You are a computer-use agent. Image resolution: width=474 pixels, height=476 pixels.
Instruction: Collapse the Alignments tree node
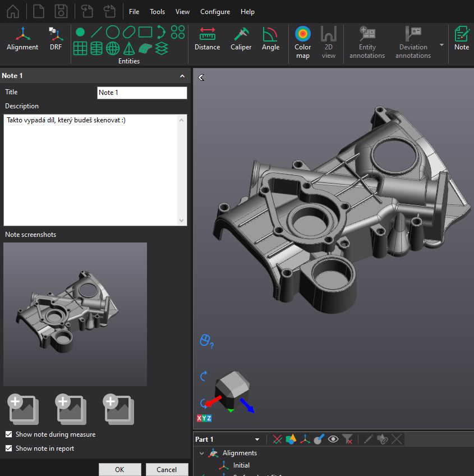click(x=202, y=453)
